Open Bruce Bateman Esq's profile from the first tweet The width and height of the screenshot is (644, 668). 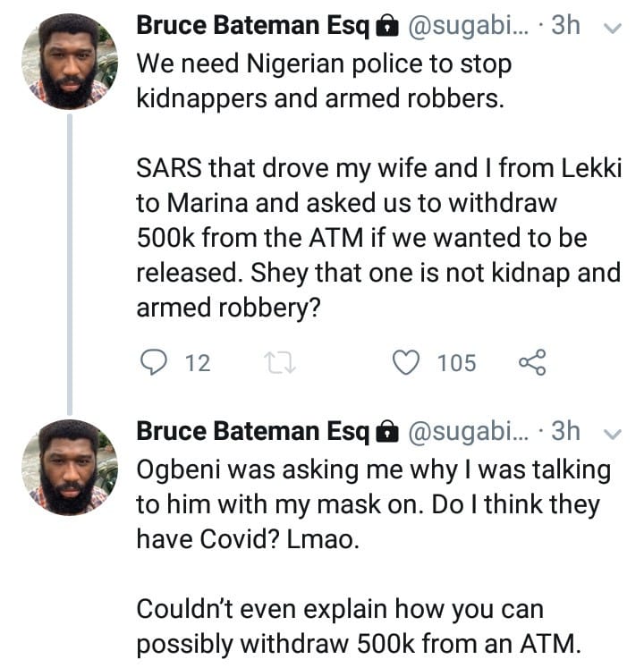coord(252,26)
